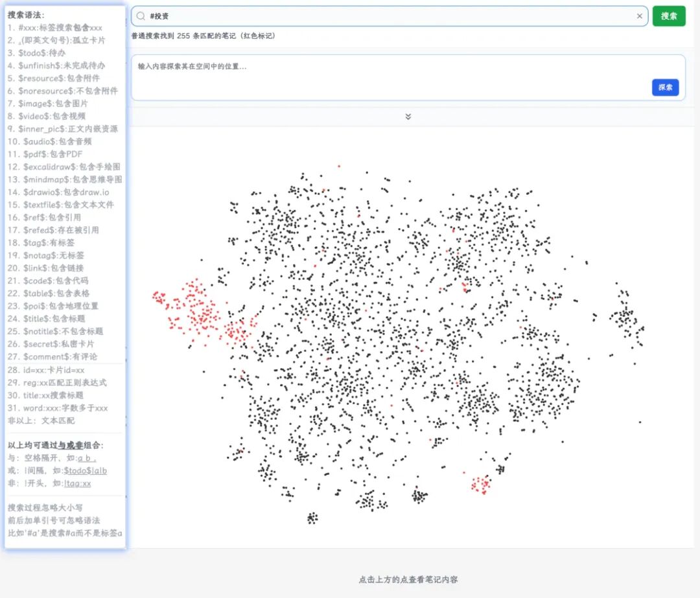Select syntax entry $video$:包含视频
700x598 pixels.
[47, 116]
